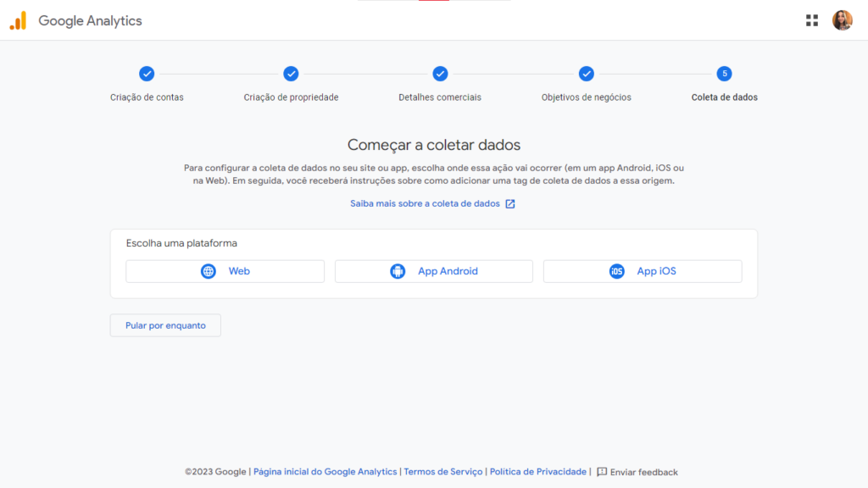Choose the App Android platform button

[434, 271]
